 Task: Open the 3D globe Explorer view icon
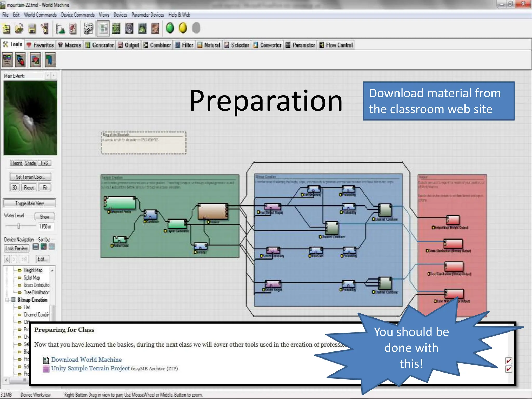pyautogui.click(x=129, y=28)
